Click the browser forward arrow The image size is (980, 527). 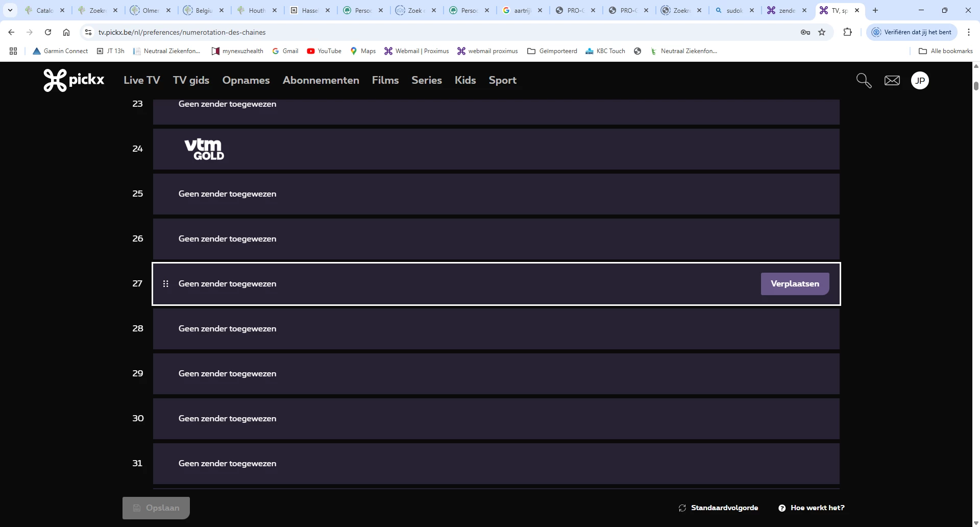point(30,32)
